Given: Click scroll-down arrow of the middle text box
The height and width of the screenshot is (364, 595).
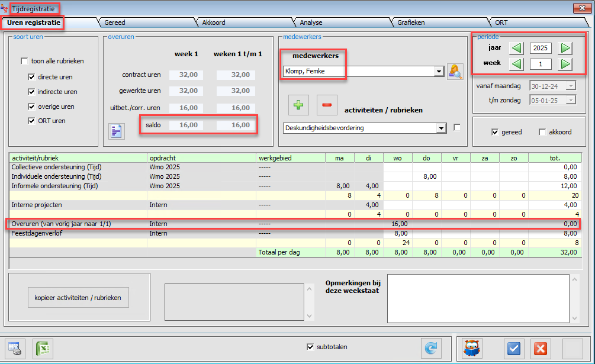Looking at the screenshot, I should (309, 315).
